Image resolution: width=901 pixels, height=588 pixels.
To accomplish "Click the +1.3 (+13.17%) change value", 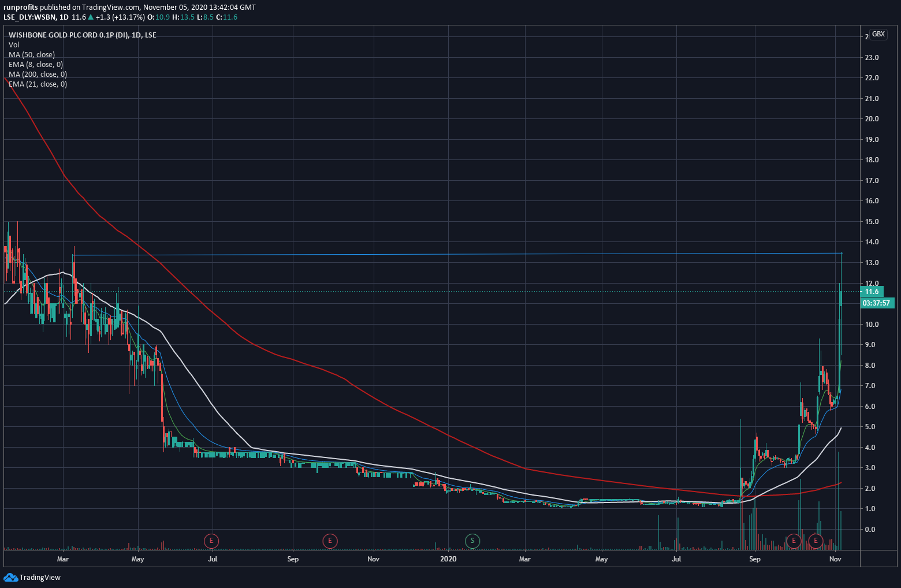I will tap(120, 17).
